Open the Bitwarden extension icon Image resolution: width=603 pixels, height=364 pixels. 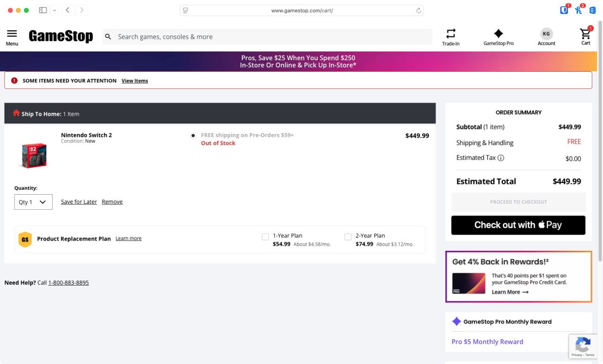point(564,9)
